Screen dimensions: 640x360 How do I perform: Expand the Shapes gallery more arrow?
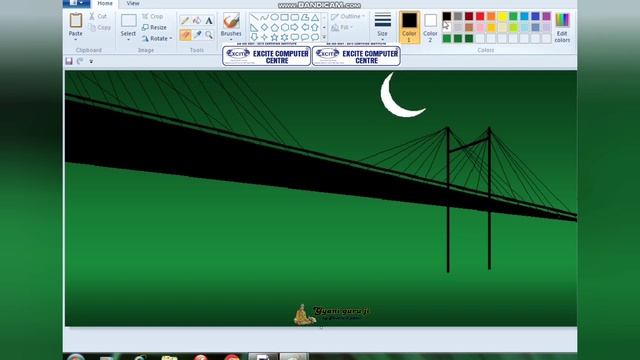tap(324, 37)
